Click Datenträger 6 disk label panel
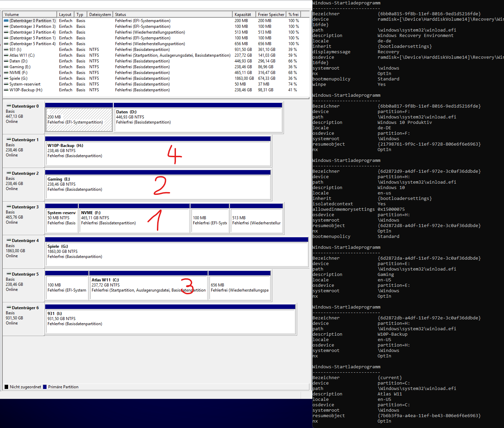Screen dimensions: 504x428 (23, 319)
